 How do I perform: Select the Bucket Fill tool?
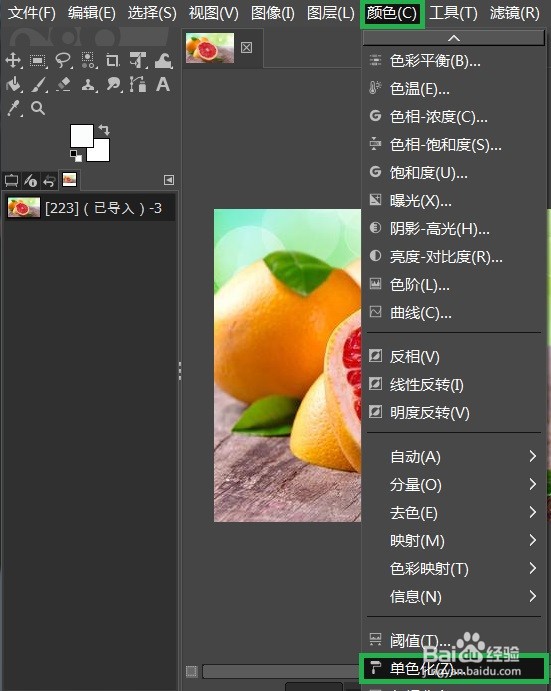[14, 84]
